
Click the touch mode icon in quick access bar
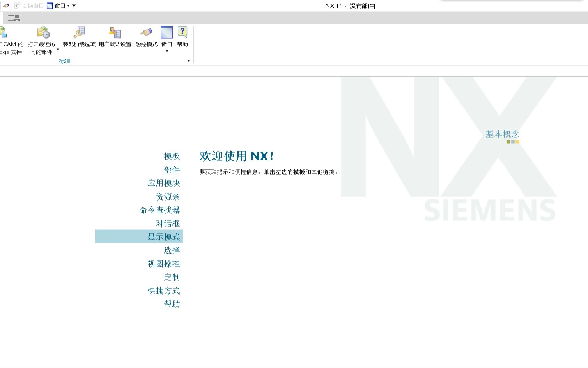[x=6, y=5]
